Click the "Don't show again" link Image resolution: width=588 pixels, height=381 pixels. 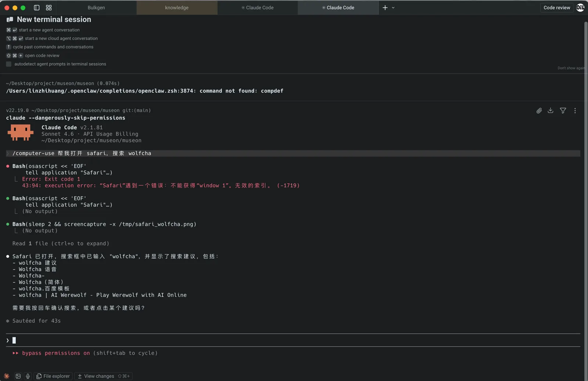[571, 68]
